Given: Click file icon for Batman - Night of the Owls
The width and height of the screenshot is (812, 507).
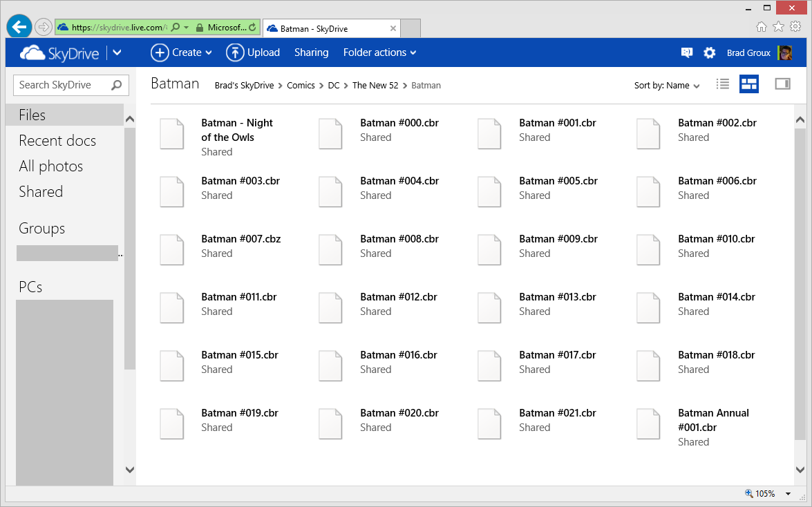Looking at the screenshot, I should 172,133.
